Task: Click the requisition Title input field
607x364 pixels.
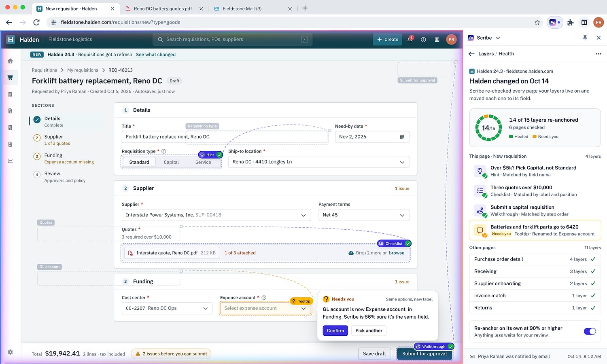Action: pyautogui.click(x=225, y=137)
